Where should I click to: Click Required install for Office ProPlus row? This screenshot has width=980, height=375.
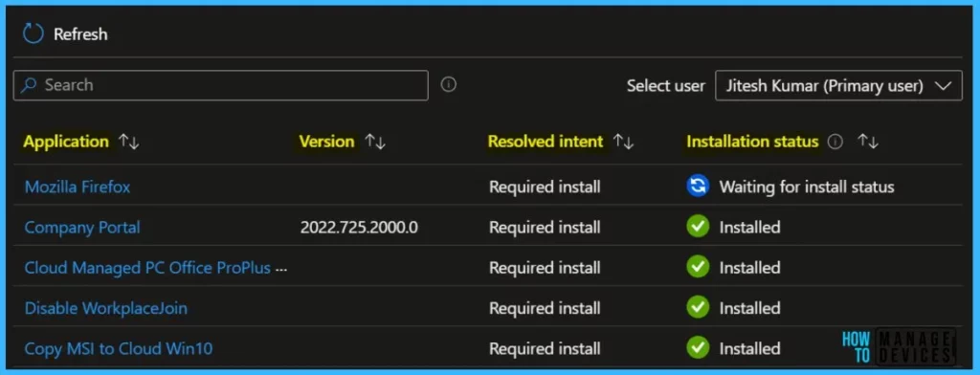pyautogui.click(x=545, y=268)
